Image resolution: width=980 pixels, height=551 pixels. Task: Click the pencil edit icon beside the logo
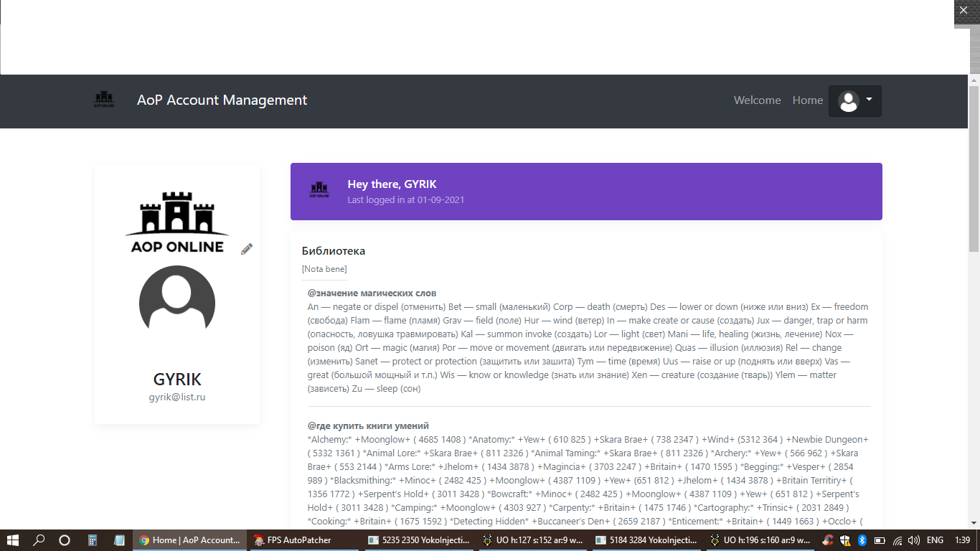pos(247,249)
